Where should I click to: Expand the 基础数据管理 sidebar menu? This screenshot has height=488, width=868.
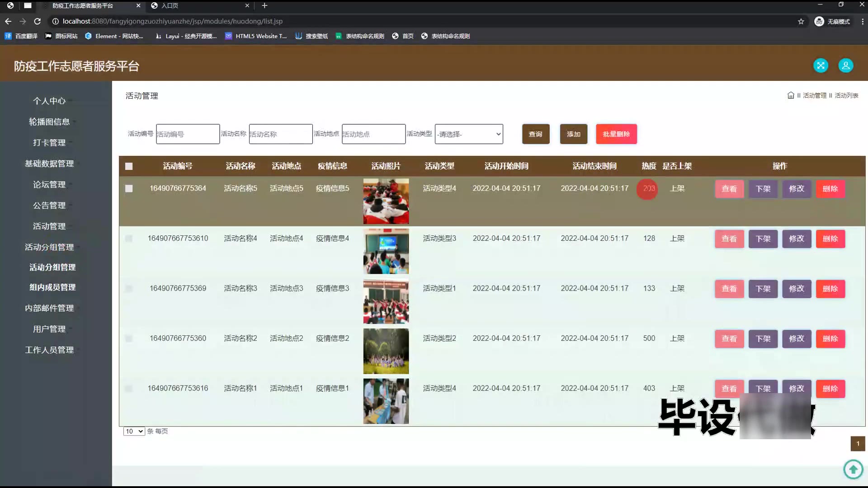[49, 164]
